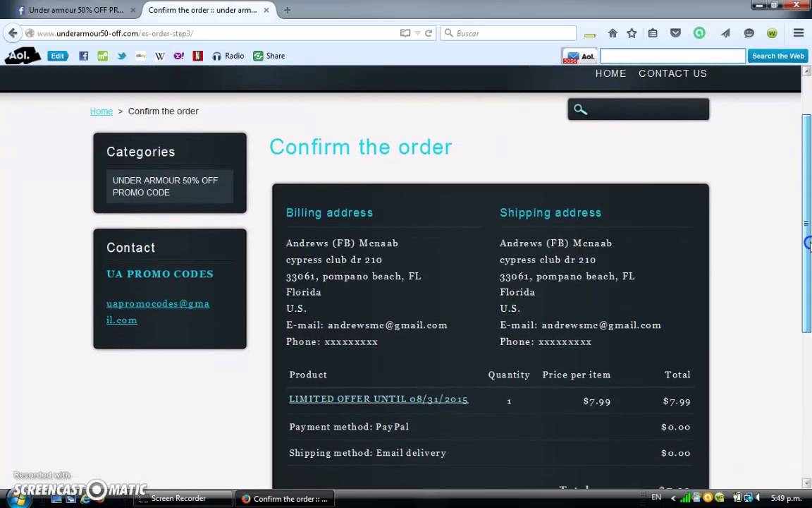The height and width of the screenshot is (508, 812).
Task: Click the site search box with magnifier
Action: (x=638, y=109)
